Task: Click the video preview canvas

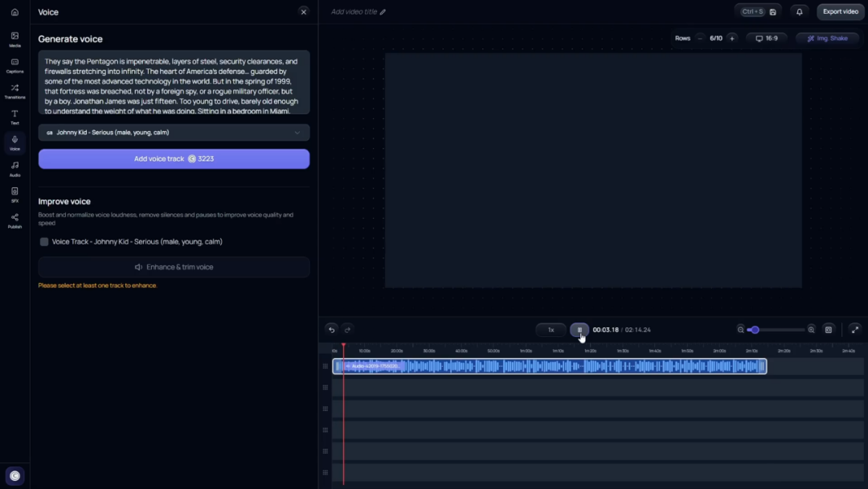Action: 593,171
